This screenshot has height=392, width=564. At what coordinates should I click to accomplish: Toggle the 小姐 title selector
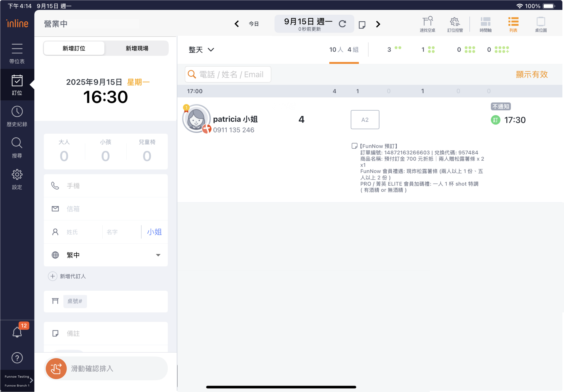pyautogui.click(x=154, y=232)
